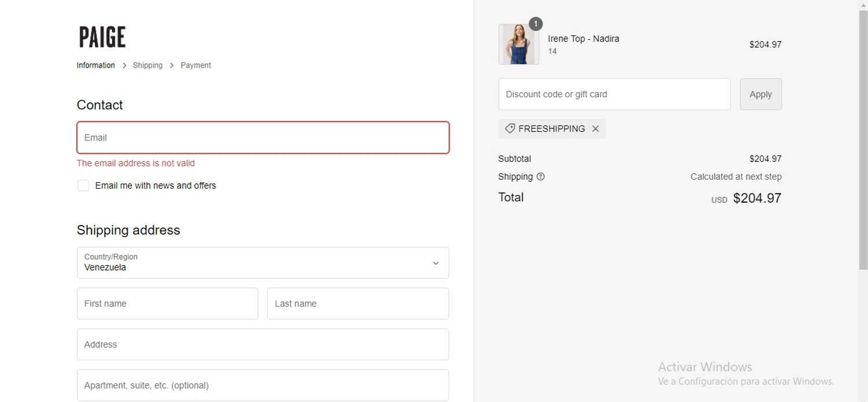Select the FREESHIPPING tag icon
The image size is (868, 402).
(510, 128)
